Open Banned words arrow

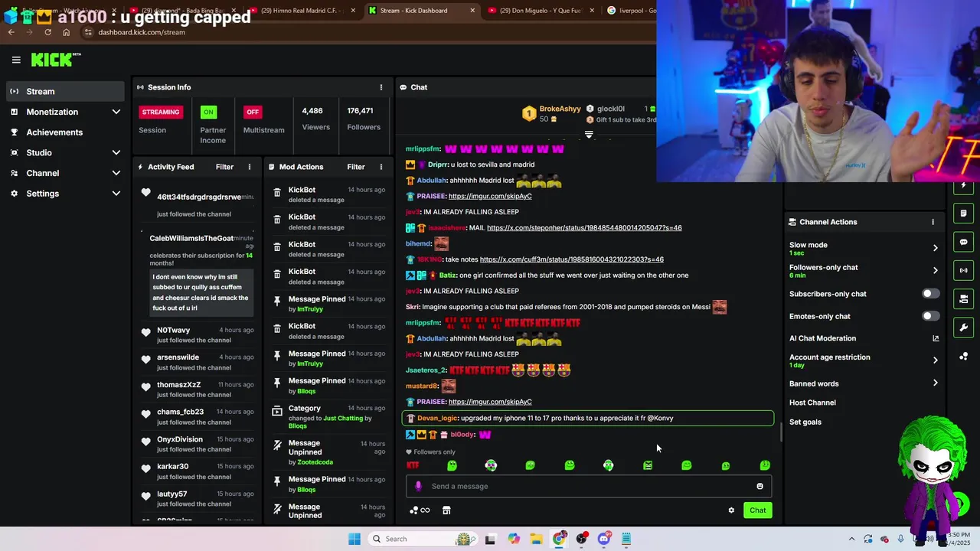(935, 383)
